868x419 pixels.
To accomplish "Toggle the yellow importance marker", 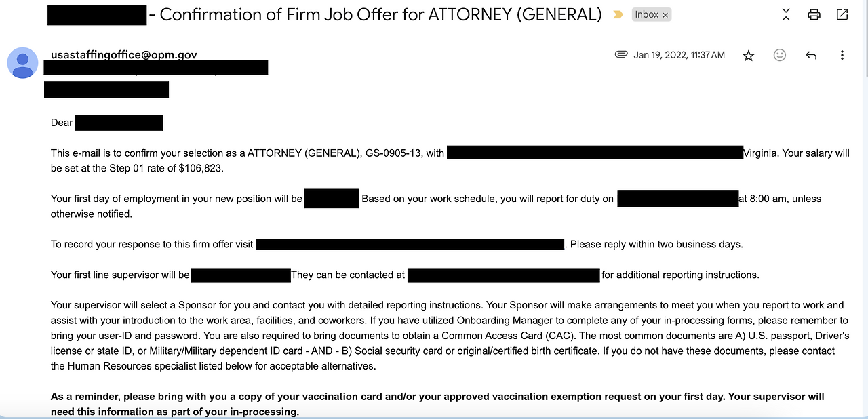I will 618,14.
